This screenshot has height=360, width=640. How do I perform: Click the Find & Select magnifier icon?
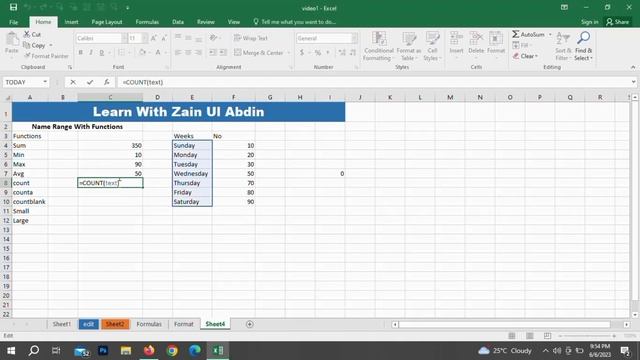click(x=583, y=38)
